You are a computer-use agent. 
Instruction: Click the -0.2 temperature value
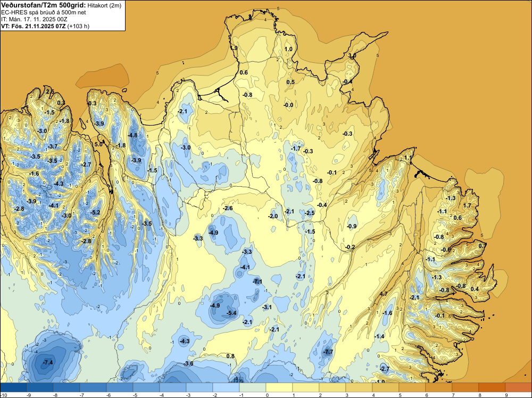[350, 247]
